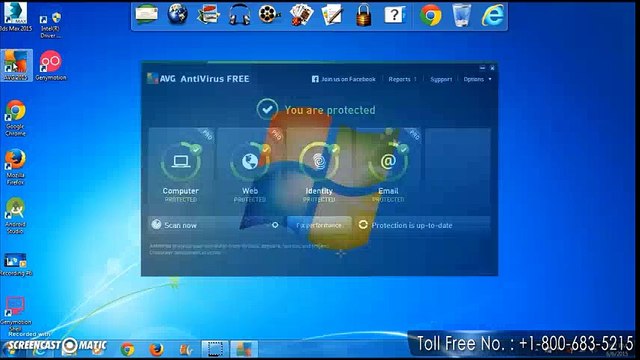Select the 3ds Max 2015 desktop shortcut
The image size is (640, 360).
pyautogui.click(x=15, y=17)
